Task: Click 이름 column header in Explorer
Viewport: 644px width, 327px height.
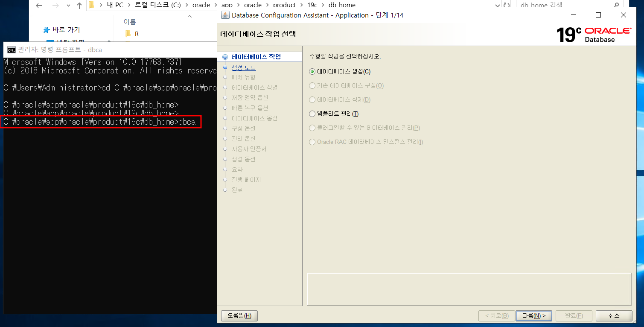Action: pos(130,21)
